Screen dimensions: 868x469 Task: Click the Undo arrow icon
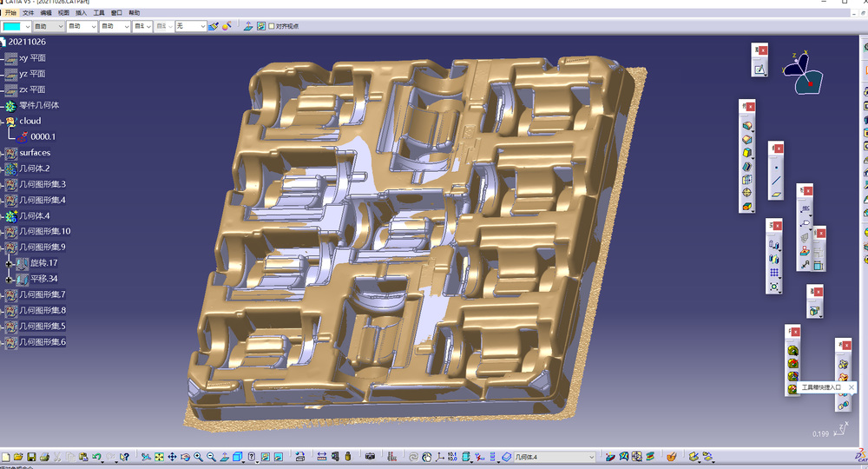(96, 457)
